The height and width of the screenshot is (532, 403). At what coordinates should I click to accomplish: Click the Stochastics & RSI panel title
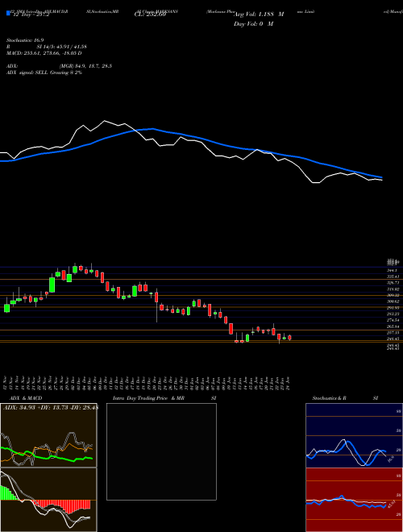pos(345,398)
